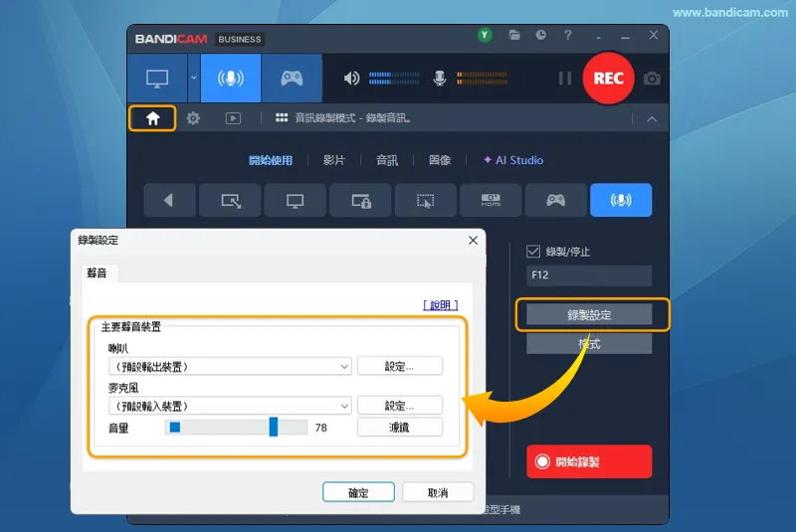The width and height of the screenshot is (796, 532).
Task: Collapse the panel with the chevron up
Action: tap(652, 119)
